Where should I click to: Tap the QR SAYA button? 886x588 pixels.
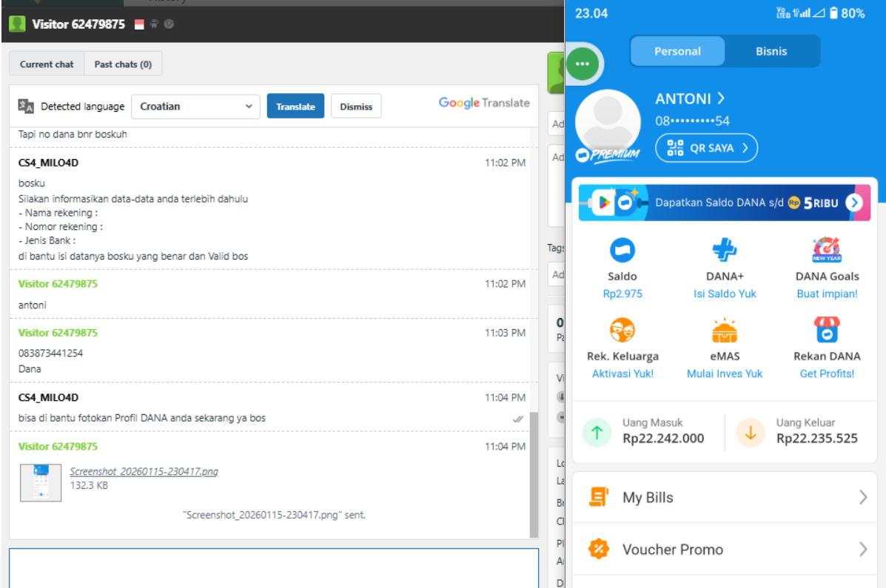(706, 148)
